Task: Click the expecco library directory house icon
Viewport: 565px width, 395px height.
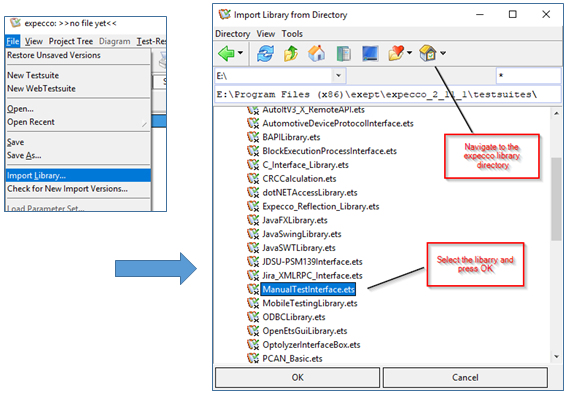Action: tap(428, 53)
